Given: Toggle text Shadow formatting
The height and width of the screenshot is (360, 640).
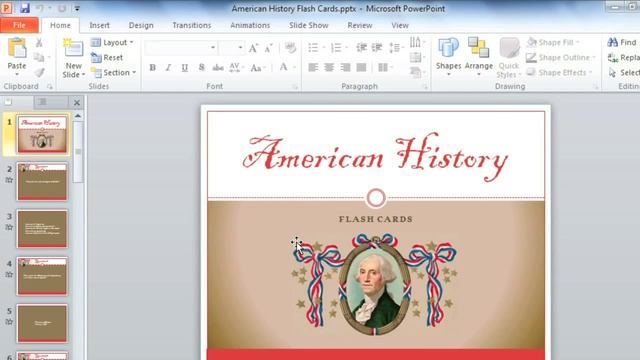Looking at the screenshot, I should coord(201,67).
